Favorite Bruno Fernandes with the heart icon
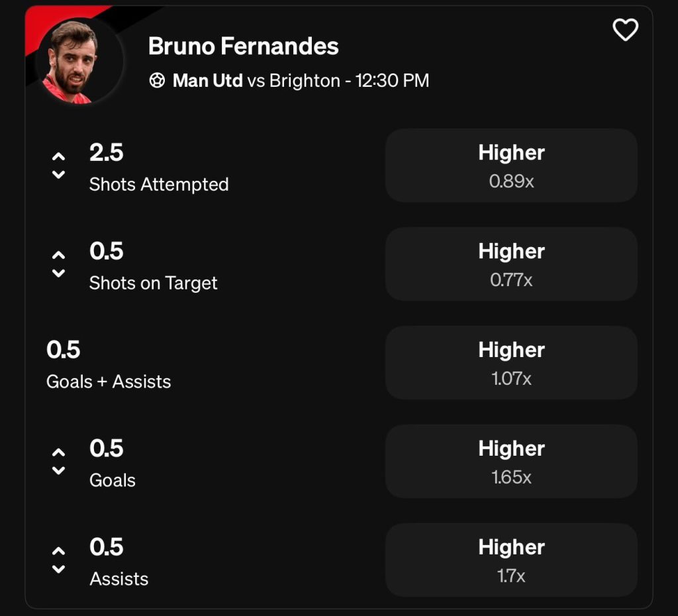 625,30
